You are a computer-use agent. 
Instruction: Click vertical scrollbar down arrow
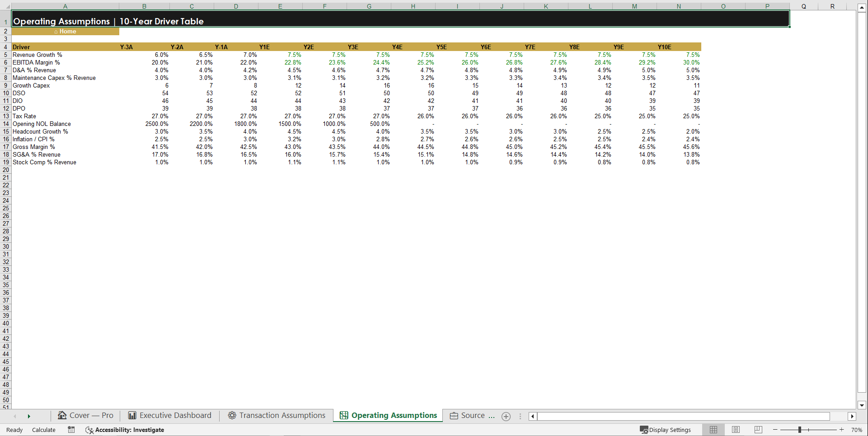862,405
